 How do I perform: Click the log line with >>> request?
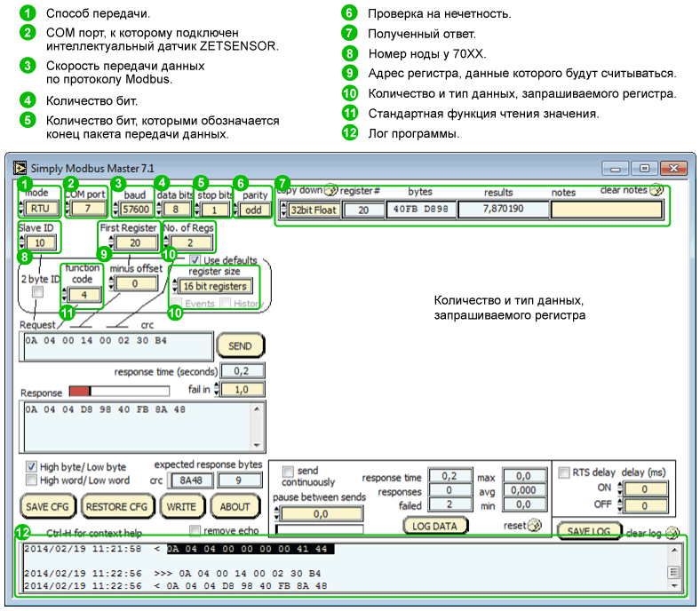(172, 573)
